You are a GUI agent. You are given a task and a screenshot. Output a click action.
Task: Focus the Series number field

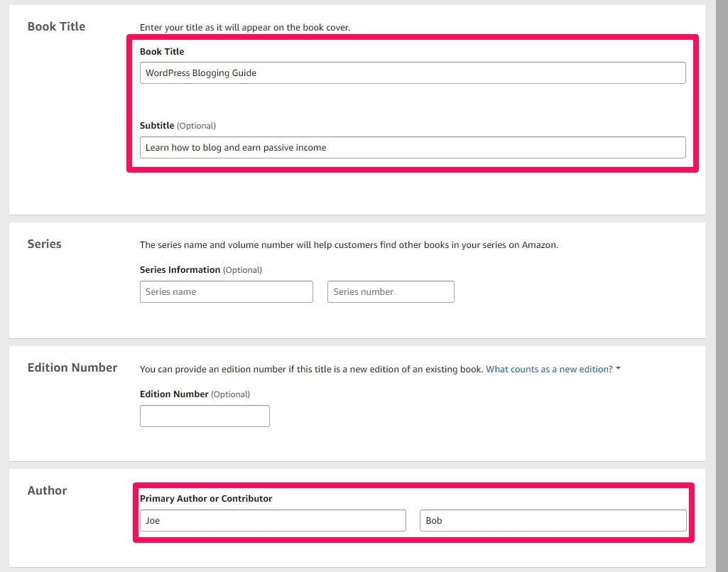pyautogui.click(x=391, y=291)
